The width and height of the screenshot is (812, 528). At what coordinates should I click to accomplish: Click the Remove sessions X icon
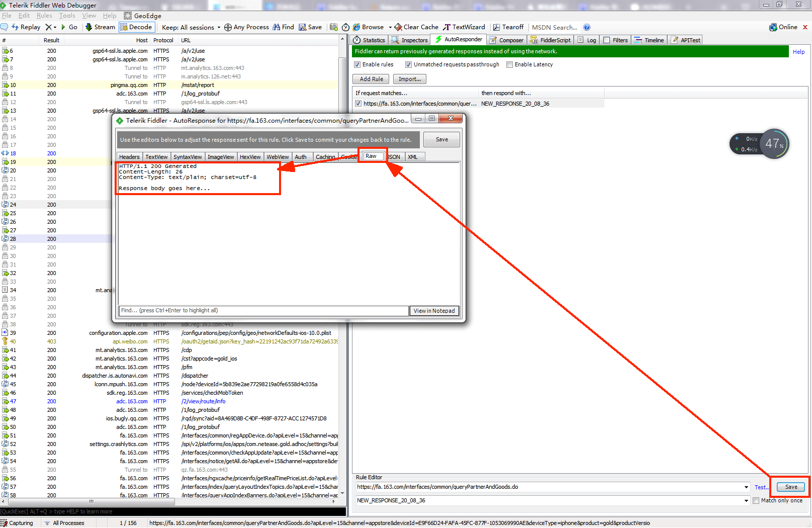pyautogui.click(x=48, y=27)
